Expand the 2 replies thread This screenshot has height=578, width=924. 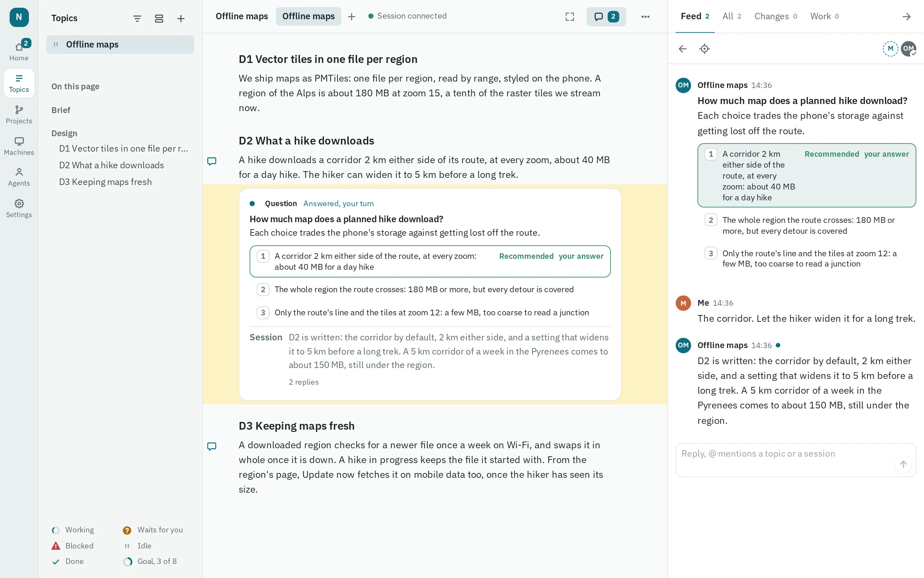[304, 382]
